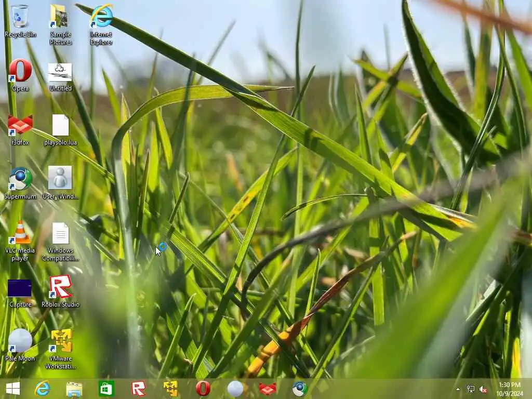The image size is (532, 399).
Task: Select the playsolo.lua file
Action: [60, 130]
